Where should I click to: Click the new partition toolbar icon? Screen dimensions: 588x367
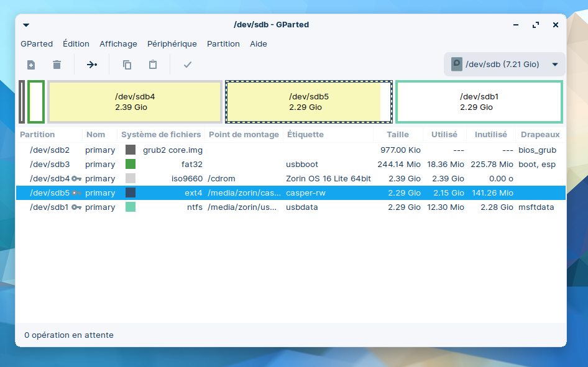tap(31, 65)
